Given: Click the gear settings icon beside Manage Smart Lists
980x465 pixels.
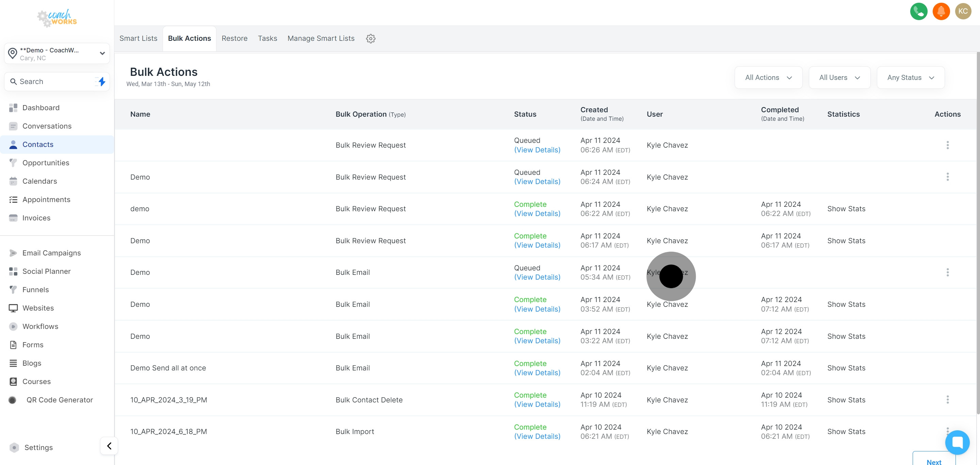Looking at the screenshot, I should (371, 38).
